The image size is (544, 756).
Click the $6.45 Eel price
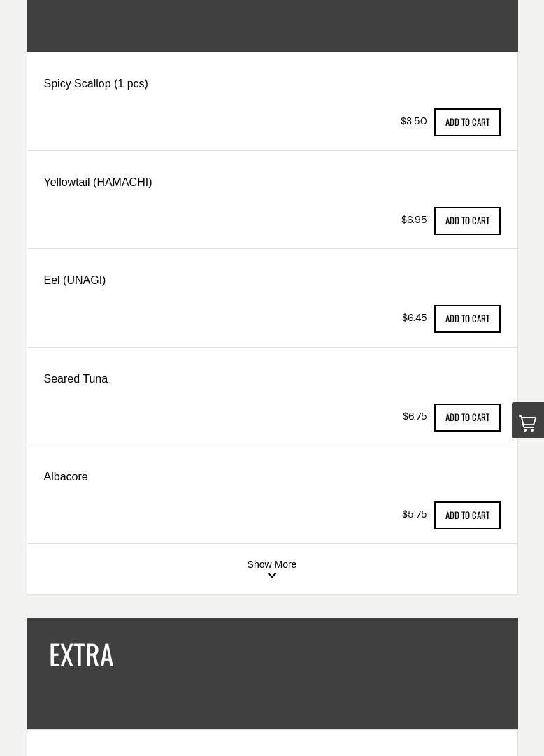coord(414,318)
